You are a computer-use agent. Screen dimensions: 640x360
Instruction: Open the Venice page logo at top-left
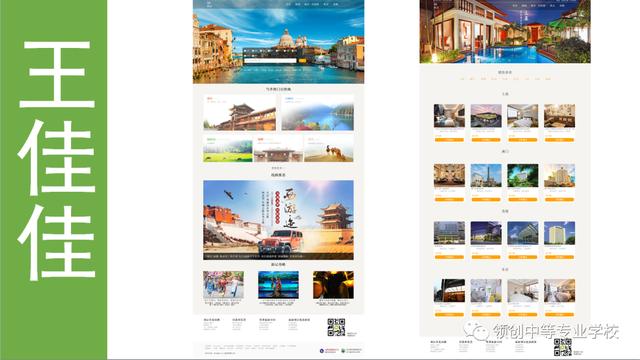(209, 4)
